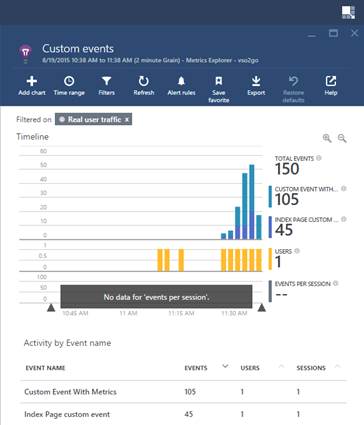Click the left timeline range handle
This screenshot has height=425, width=364.
coord(51,307)
